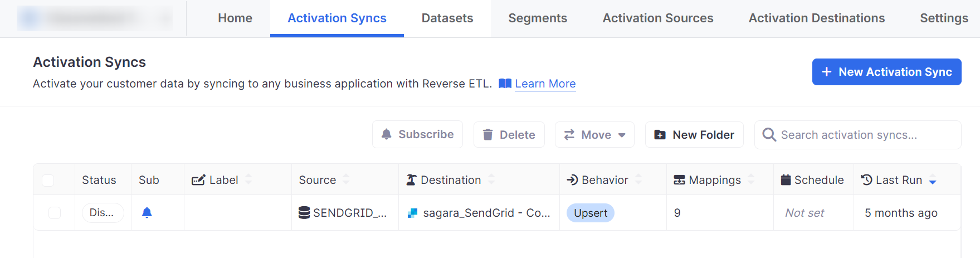Sort by the Source column arrows
Viewport: 980px width, 258px height.
point(346,179)
